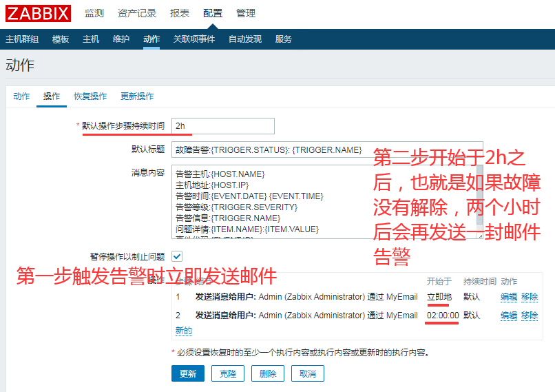Go to 模板 submenu

[61, 39]
